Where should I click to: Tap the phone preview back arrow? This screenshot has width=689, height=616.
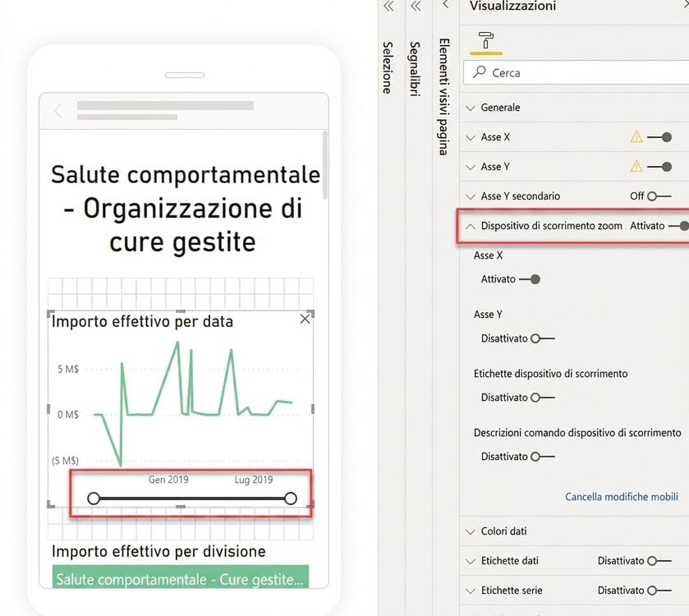(58, 111)
